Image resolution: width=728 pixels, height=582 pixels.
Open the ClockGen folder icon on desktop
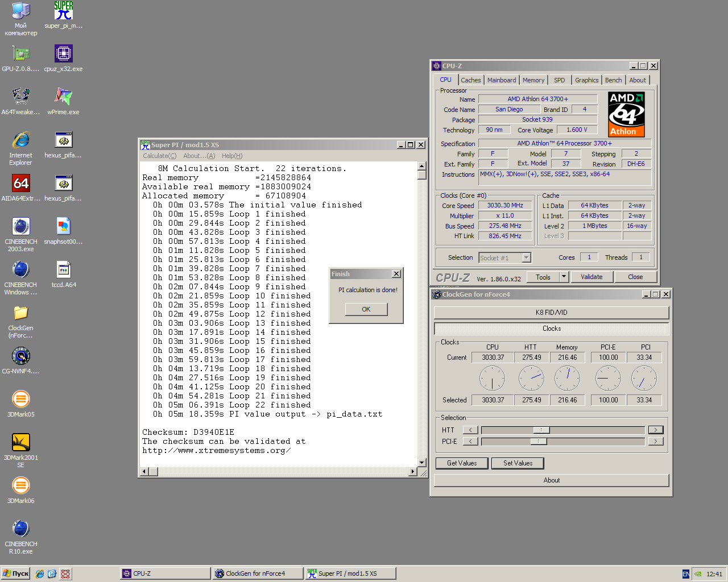(x=20, y=313)
